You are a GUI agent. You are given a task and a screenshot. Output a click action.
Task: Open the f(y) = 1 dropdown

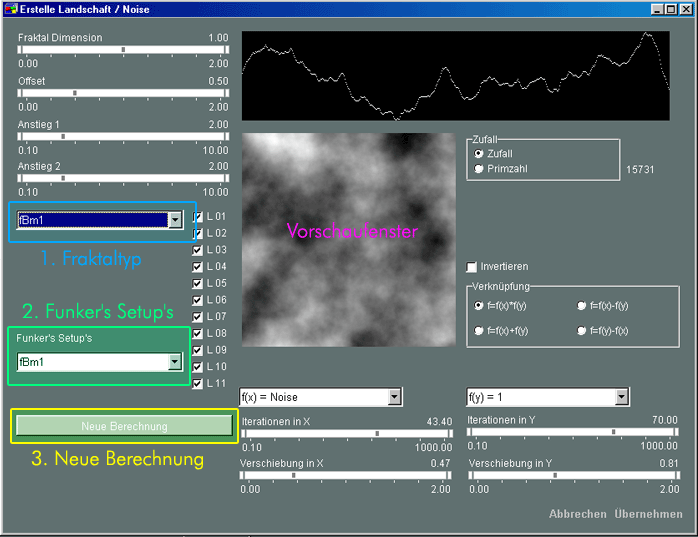click(x=622, y=397)
